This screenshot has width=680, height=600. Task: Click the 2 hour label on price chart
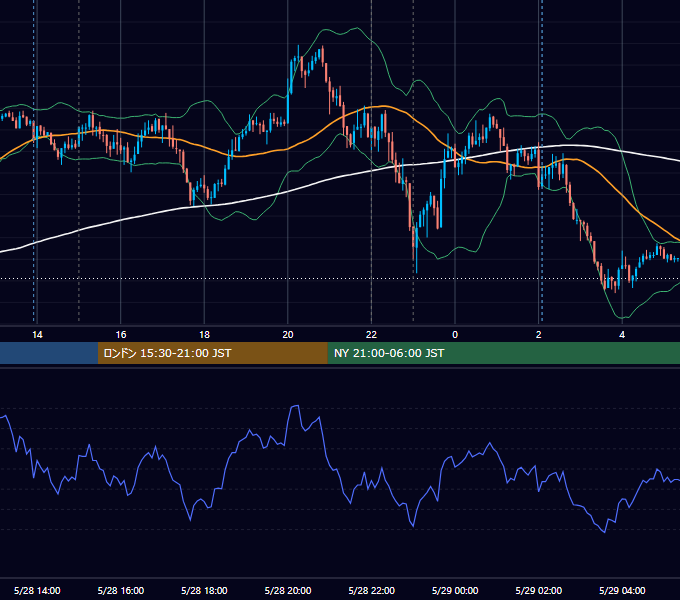[539, 335]
